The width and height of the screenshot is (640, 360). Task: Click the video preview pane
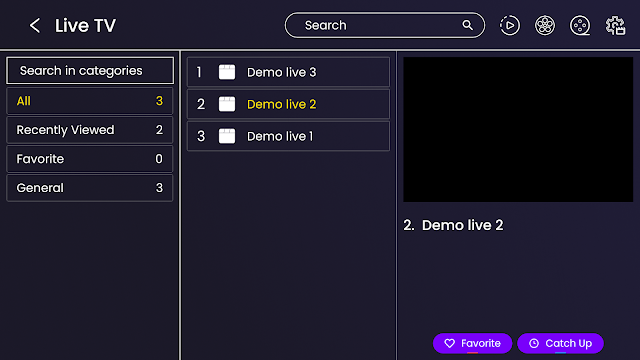point(518,129)
